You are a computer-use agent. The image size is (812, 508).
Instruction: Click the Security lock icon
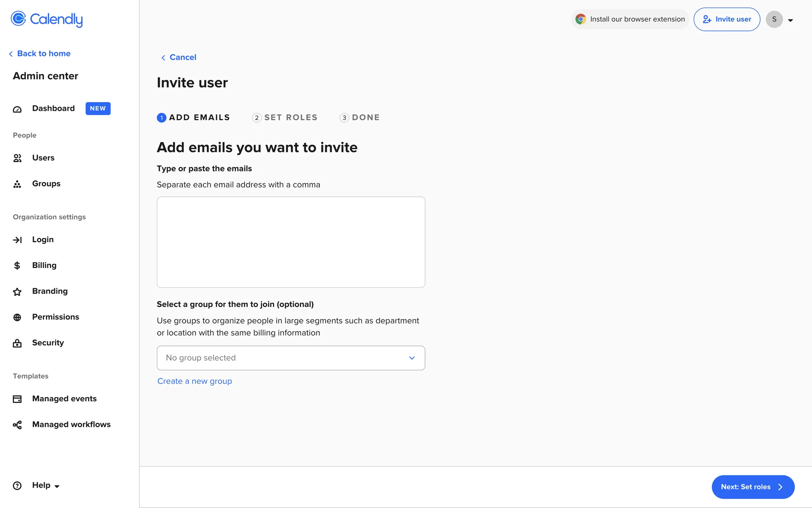click(17, 343)
